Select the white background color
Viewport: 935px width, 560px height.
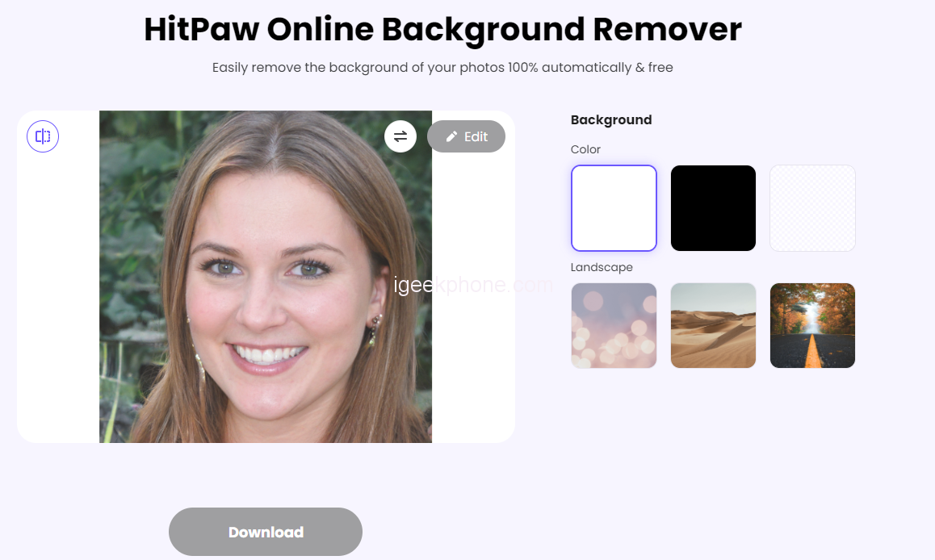point(614,208)
